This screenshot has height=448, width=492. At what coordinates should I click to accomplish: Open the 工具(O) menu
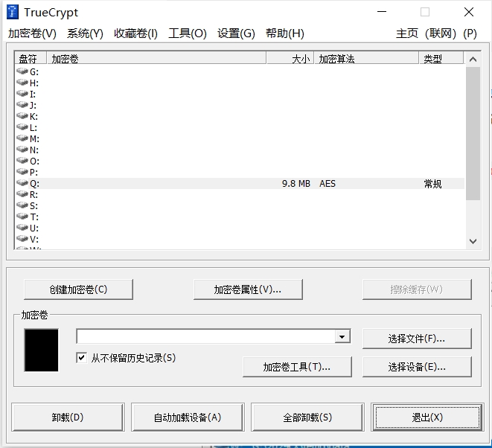(x=188, y=33)
